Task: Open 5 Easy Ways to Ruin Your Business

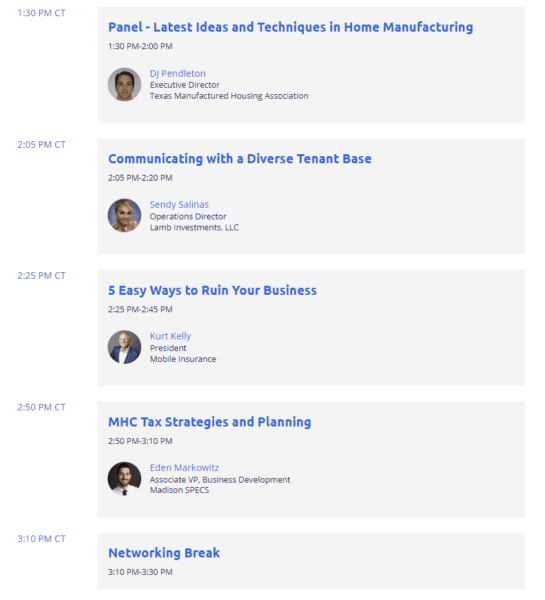Action: [x=212, y=290]
